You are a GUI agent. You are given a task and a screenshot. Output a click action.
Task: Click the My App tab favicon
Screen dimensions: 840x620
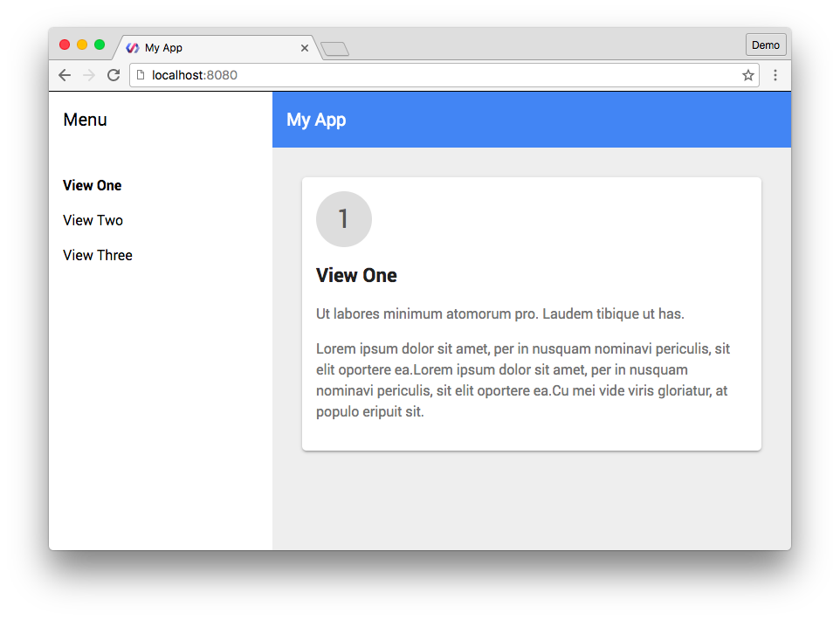click(x=133, y=48)
